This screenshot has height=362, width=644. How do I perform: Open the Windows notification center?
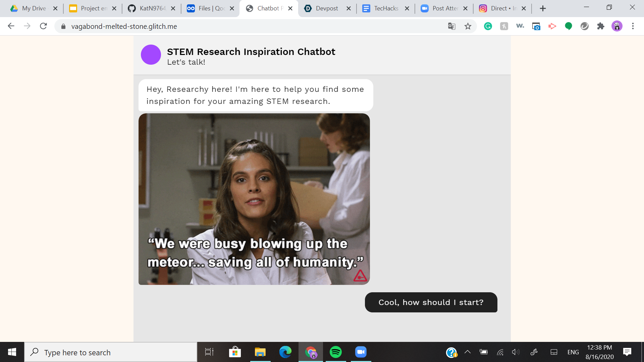click(x=627, y=352)
